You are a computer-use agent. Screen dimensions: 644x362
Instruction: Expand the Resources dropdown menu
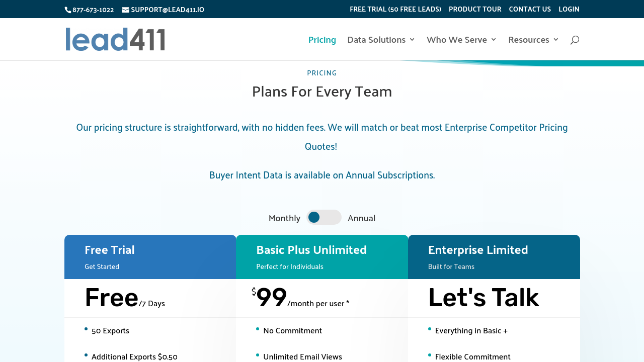[x=533, y=39]
